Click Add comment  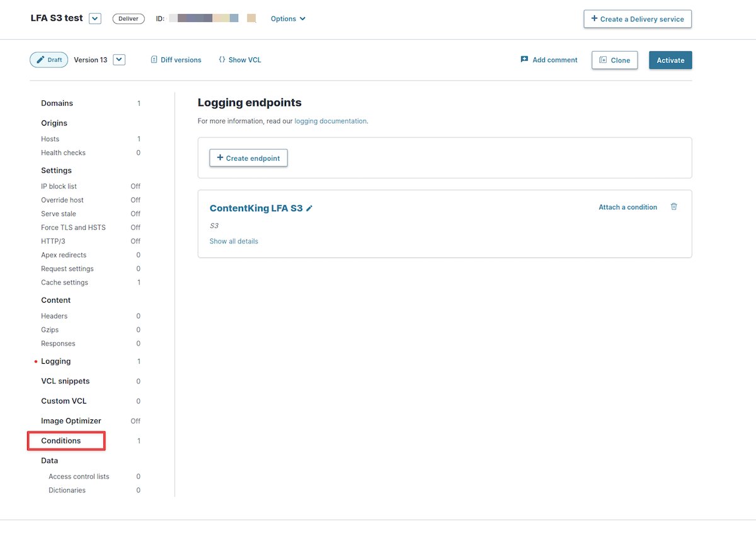pos(549,60)
